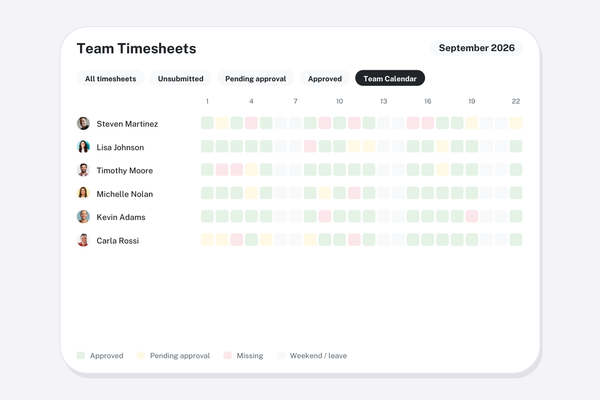Open Carla Rossi's approved day 16 cell
Viewport: 600px width, 400px height.
coord(428,240)
